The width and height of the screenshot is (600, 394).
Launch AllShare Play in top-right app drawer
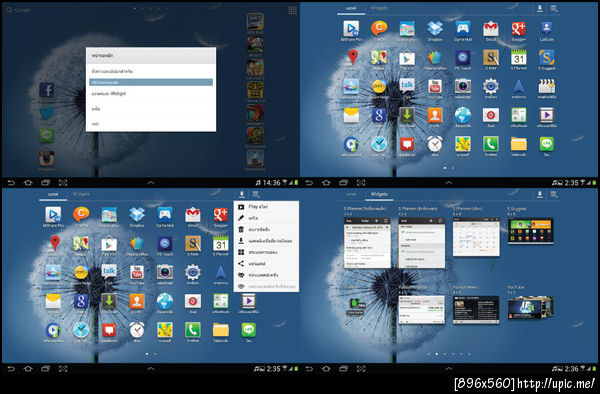pos(351,29)
